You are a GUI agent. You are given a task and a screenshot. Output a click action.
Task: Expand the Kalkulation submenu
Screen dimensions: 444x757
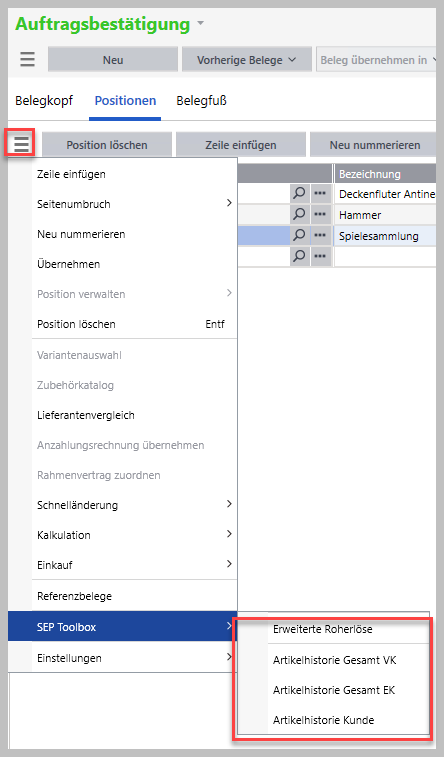click(x=134, y=535)
